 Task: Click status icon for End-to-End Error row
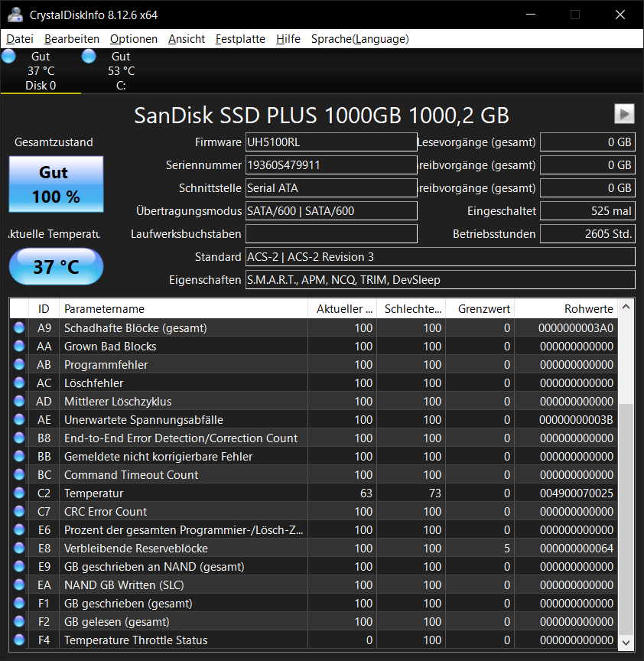[x=19, y=438]
